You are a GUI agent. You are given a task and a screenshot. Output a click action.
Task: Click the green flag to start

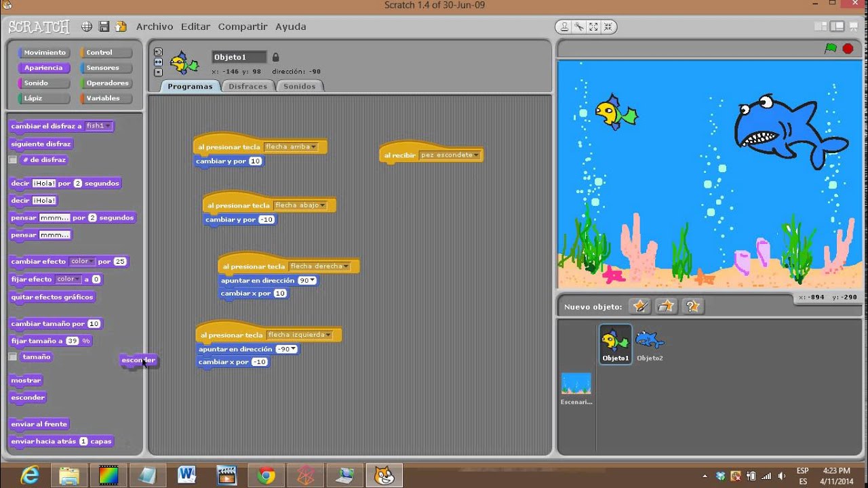pyautogui.click(x=831, y=48)
